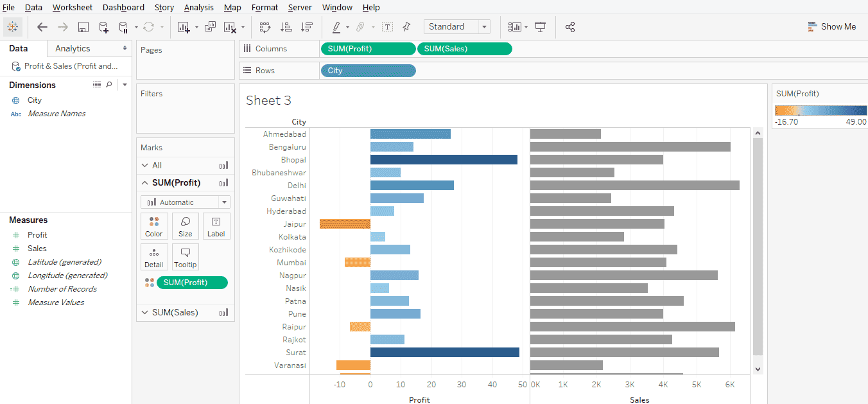Create a new worksheet from the toolbar

pyautogui.click(x=185, y=26)
